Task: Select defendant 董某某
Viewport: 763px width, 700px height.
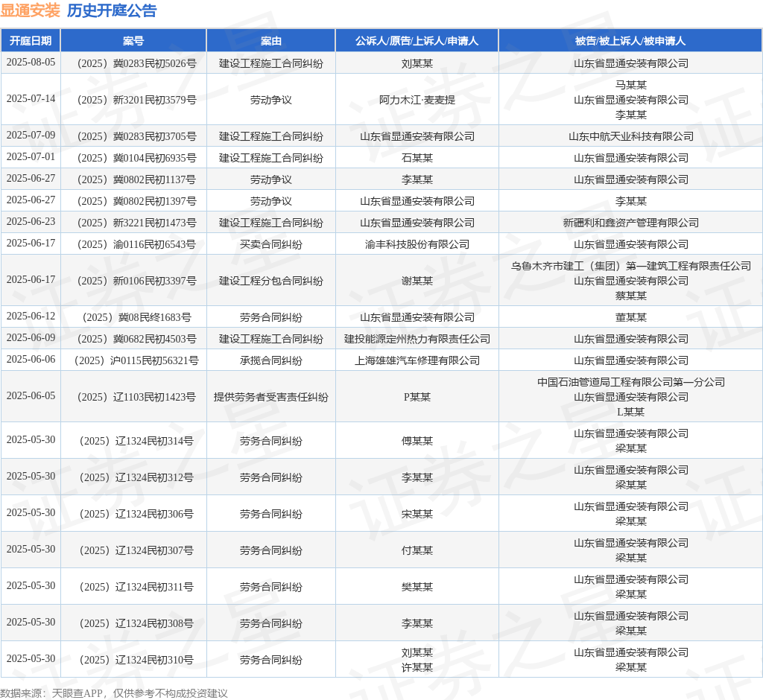Action: pyautogui.click(x=630, y=317)
